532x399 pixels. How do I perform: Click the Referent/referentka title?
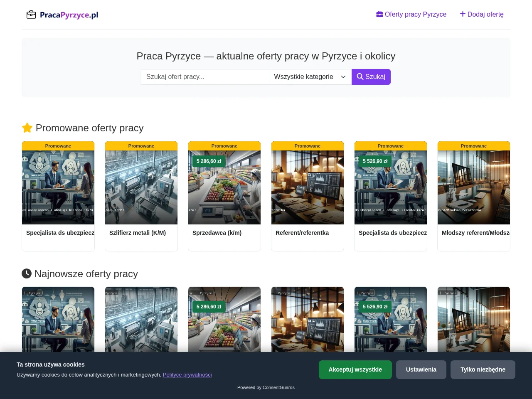coord(302,233)
